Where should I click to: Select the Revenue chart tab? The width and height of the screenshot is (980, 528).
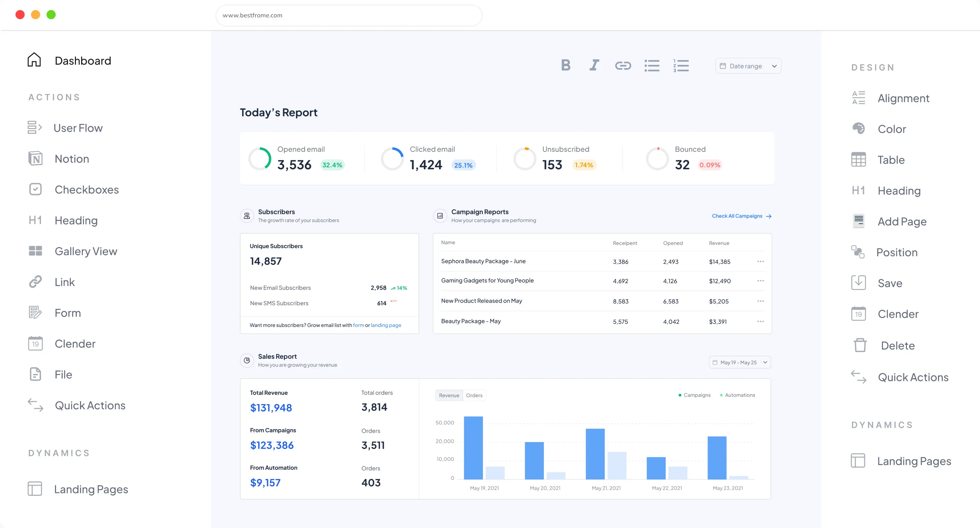pos(449,395)
